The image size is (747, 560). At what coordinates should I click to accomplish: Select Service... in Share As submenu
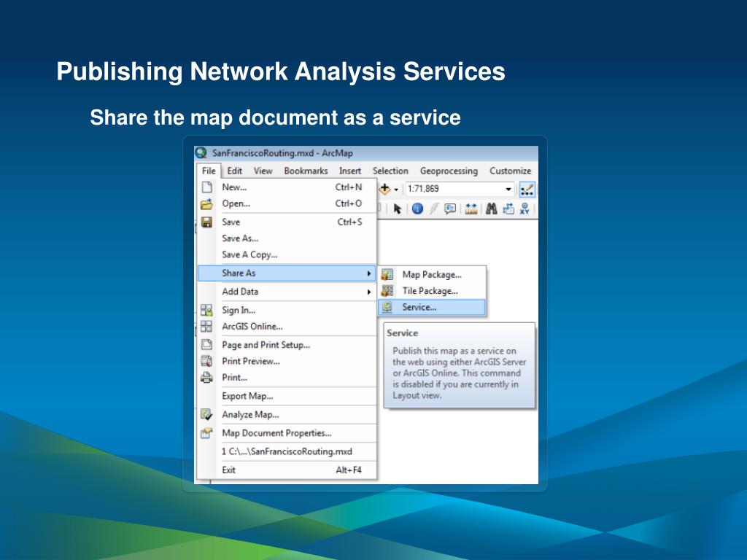coord(432,308)
